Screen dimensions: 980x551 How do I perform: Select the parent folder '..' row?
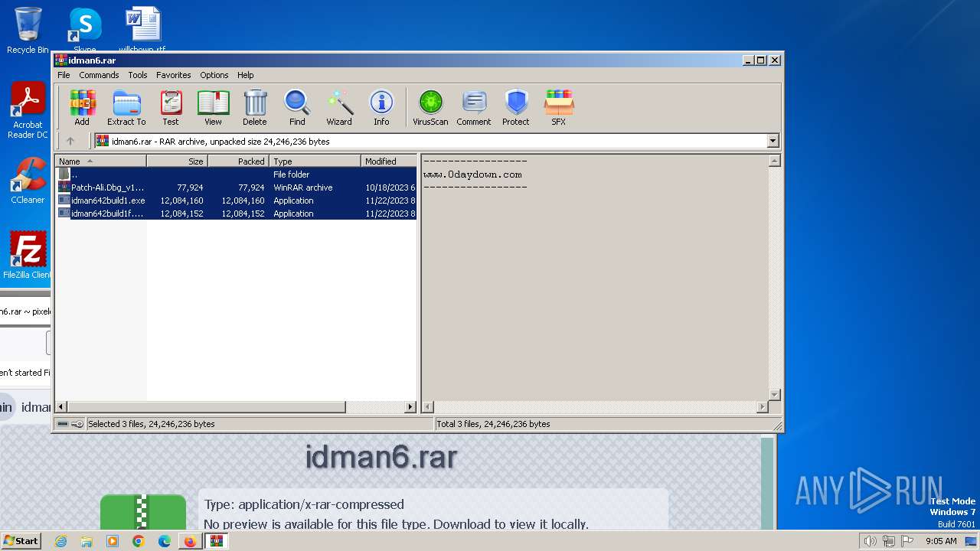pyautogui.click(x=237, y=174)
